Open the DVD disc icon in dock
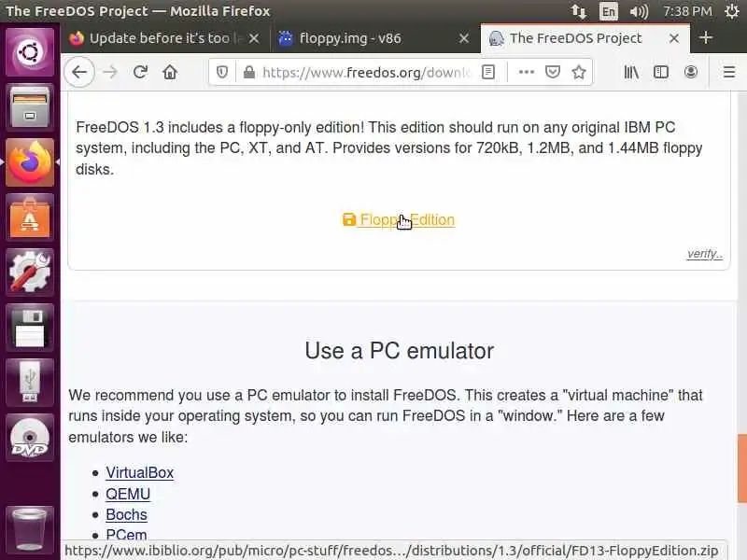 [30, 438]
